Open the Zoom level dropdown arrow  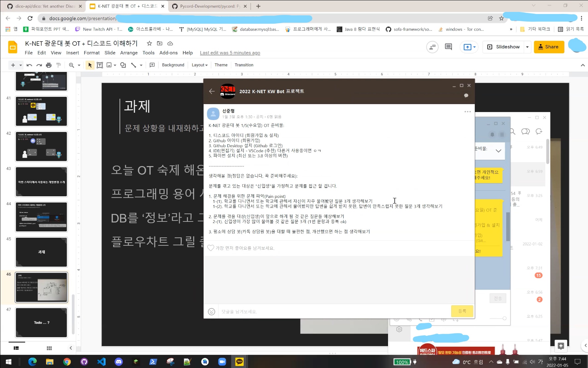79,65
